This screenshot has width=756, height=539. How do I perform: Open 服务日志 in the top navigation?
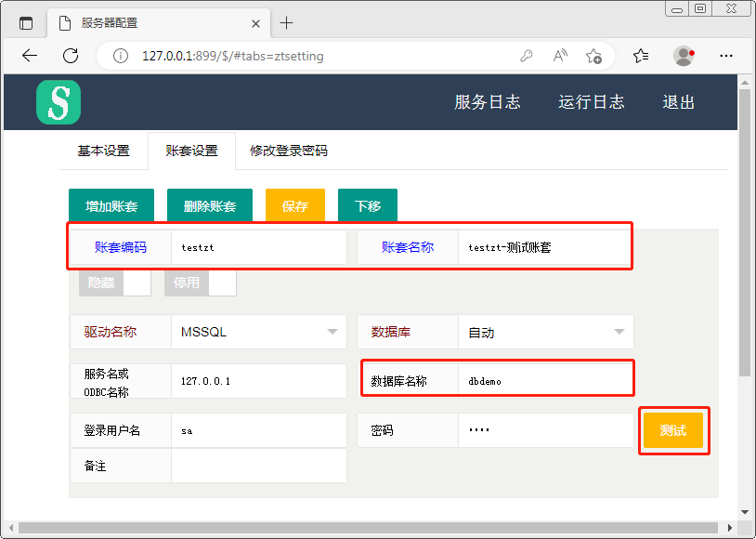(x=487, y=102)
